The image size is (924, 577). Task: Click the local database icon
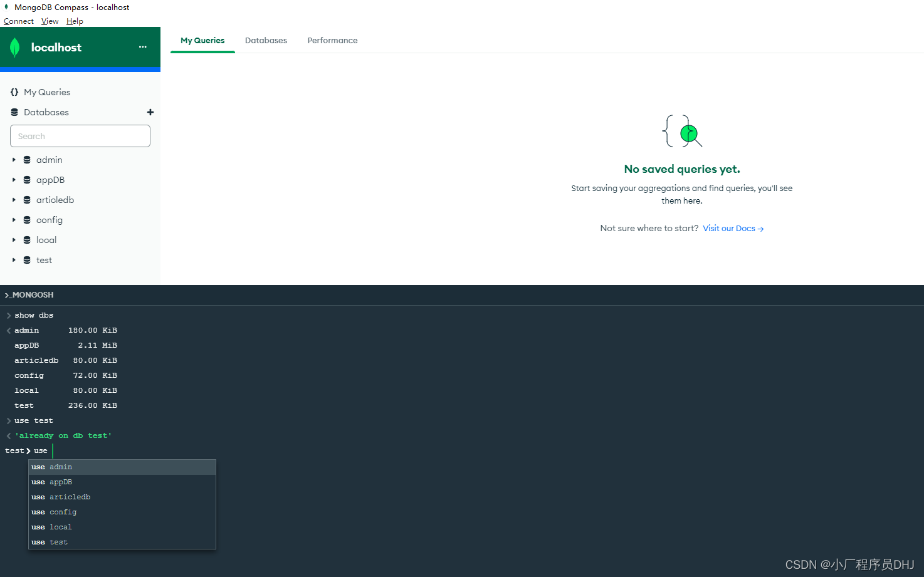(27, 240)
